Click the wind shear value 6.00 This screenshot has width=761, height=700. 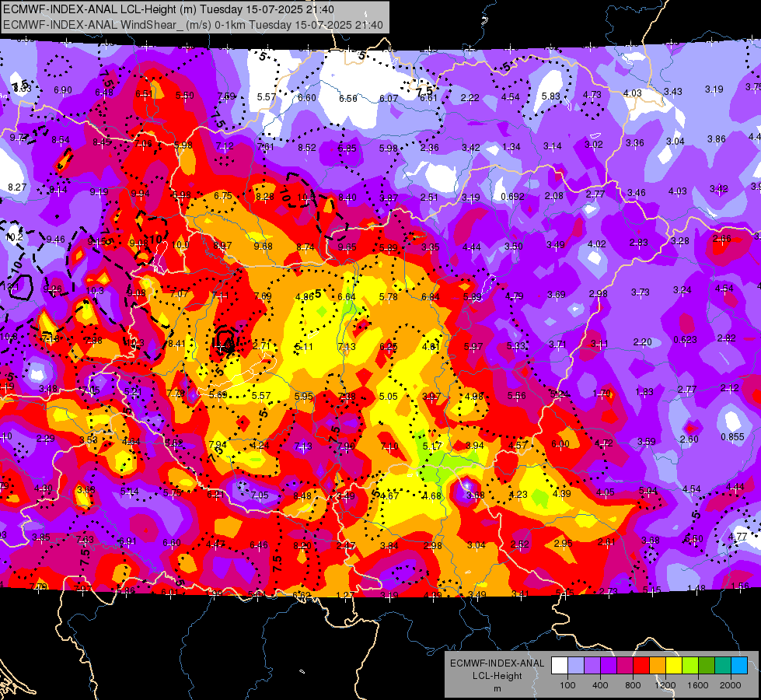point(560,443)
